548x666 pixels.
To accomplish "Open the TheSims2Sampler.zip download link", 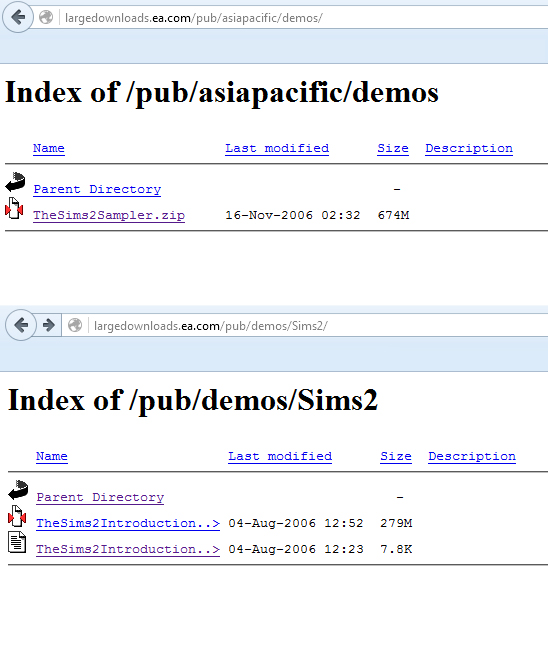I will coord(109,215).
